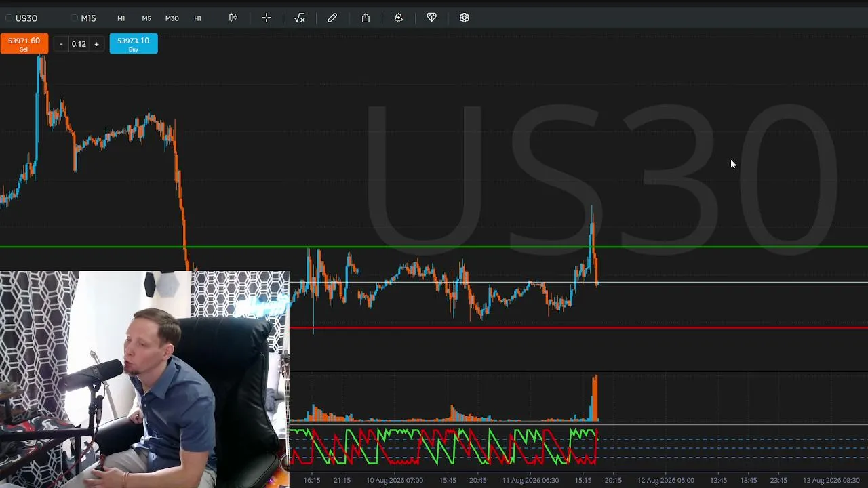This screenshot has width=868, height=488.
Task: Switch to the M1 timeframe
Action: coord(121,18)
